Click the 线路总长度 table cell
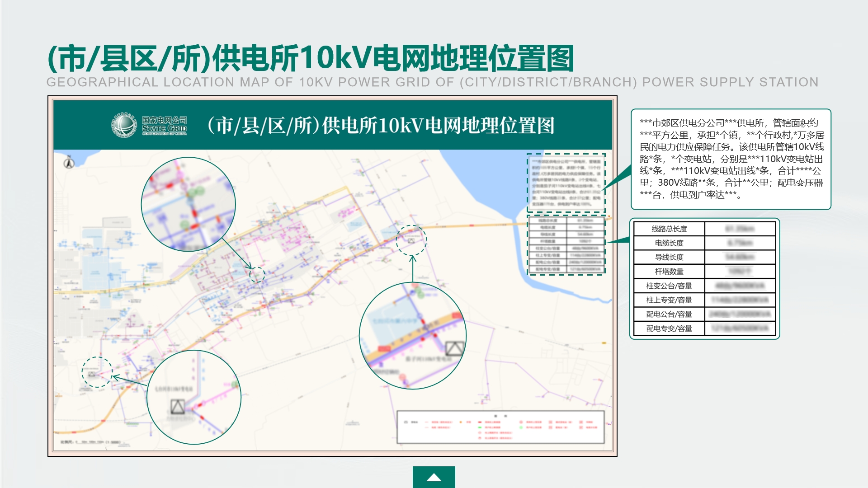Screen dimensions: 868x488 [669, 229]
